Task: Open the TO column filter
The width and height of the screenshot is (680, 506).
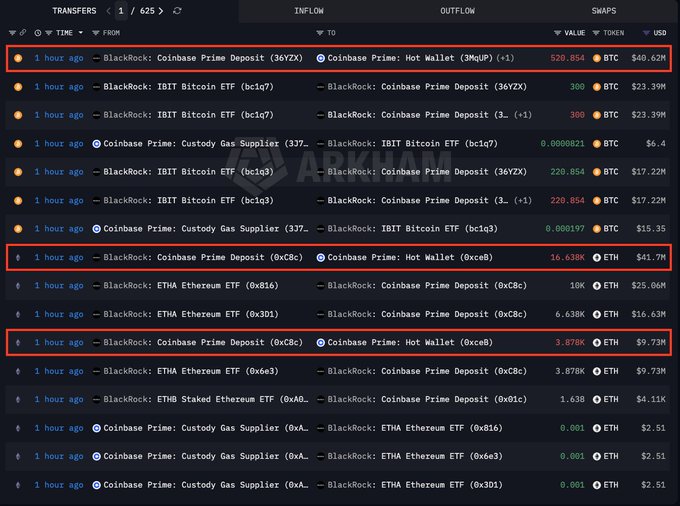Action: point(320,33)
